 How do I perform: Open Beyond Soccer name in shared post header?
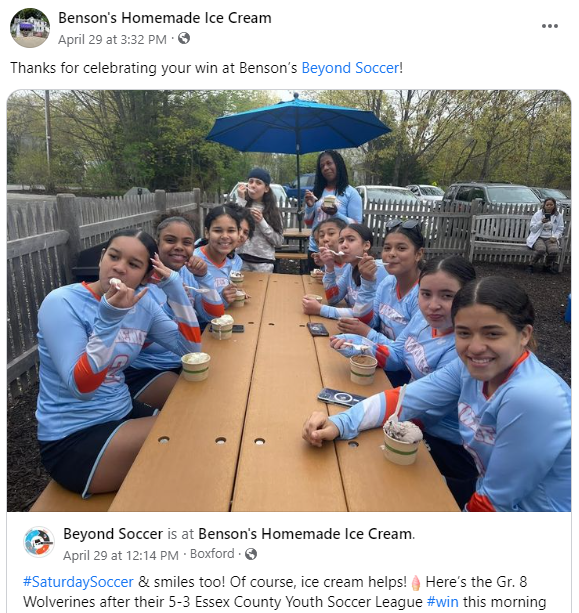113,534
